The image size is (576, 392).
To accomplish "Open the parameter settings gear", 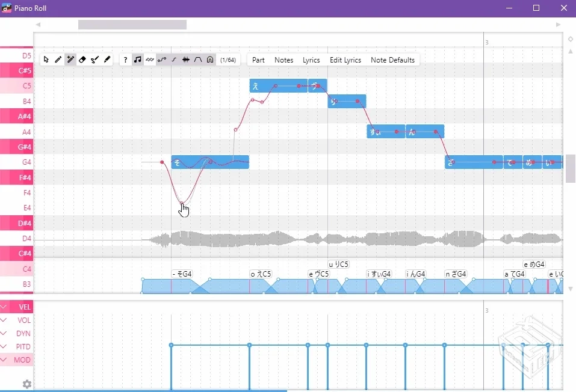I will tap(26, 384).
